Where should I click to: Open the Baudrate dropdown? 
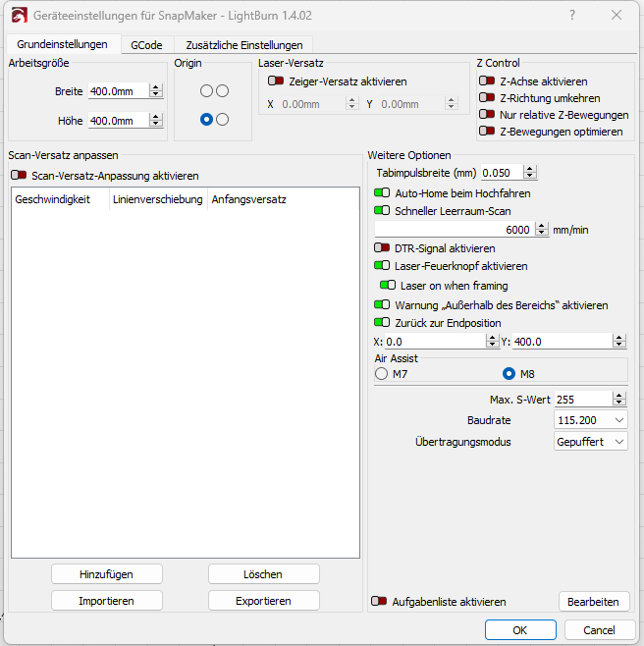(590, 420)
